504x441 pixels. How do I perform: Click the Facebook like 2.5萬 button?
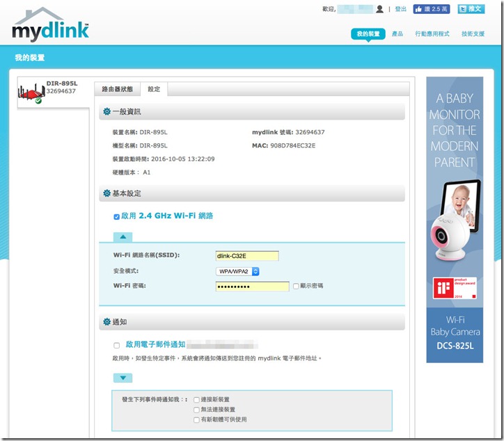pyautogui.click(x=432, y=9)
